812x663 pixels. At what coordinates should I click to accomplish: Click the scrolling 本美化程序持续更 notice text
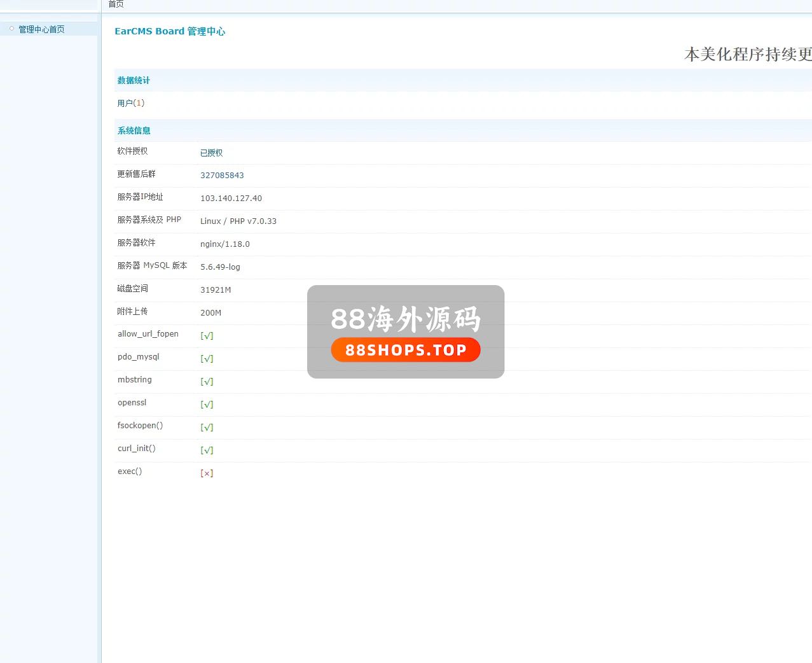click(747, 55)
